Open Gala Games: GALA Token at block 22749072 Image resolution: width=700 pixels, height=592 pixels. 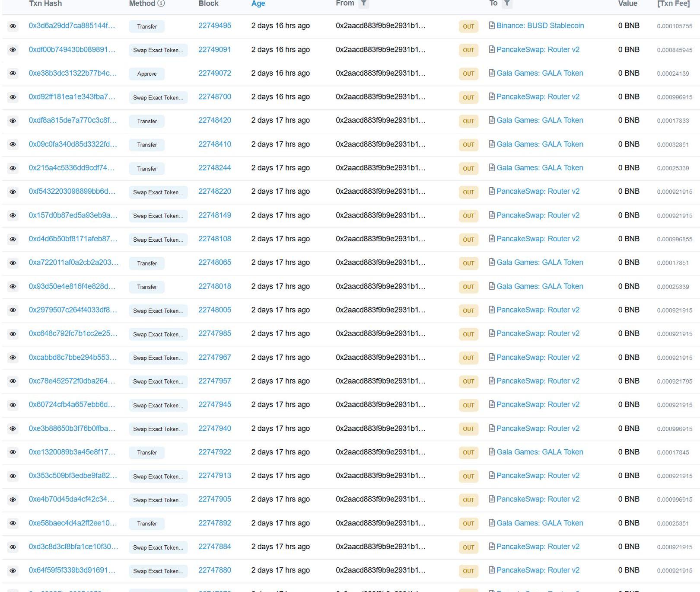click(540, 73)
